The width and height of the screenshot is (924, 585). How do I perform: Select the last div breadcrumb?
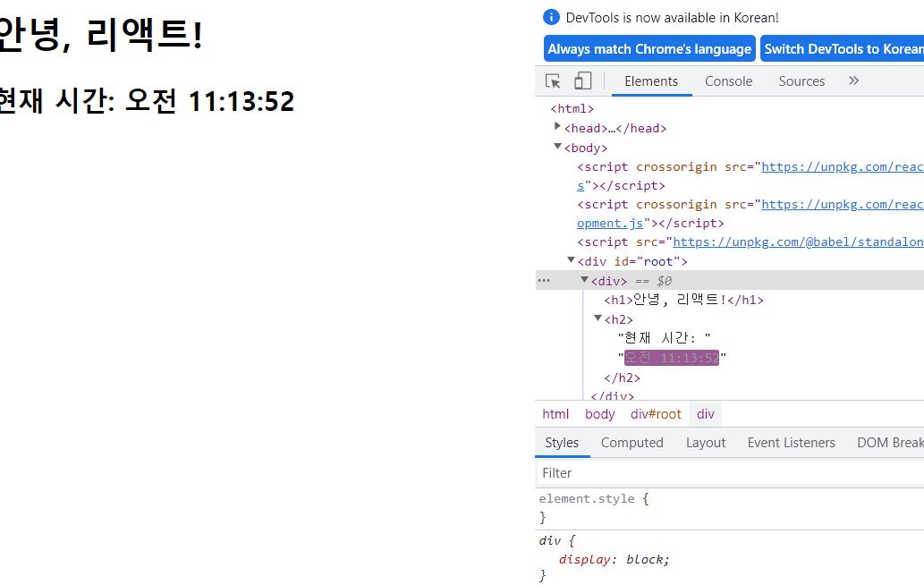[x=706, y=414]
